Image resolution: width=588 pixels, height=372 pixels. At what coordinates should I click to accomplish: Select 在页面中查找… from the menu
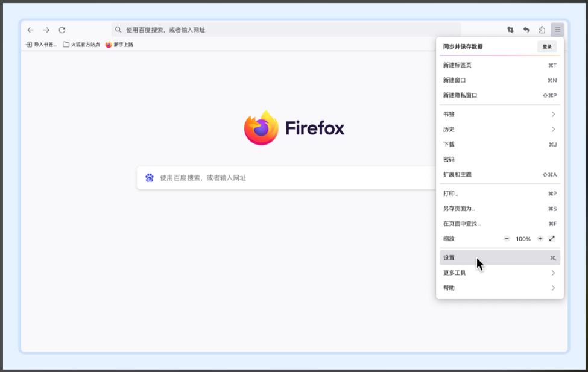tap(500, 224)
